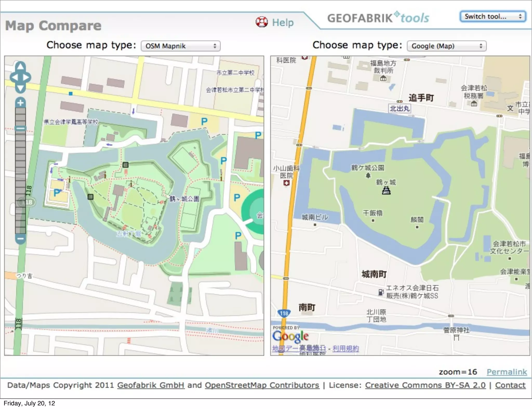Click the zoom slider handle
The height and width of the screenshot is (409, 532).
21,128
